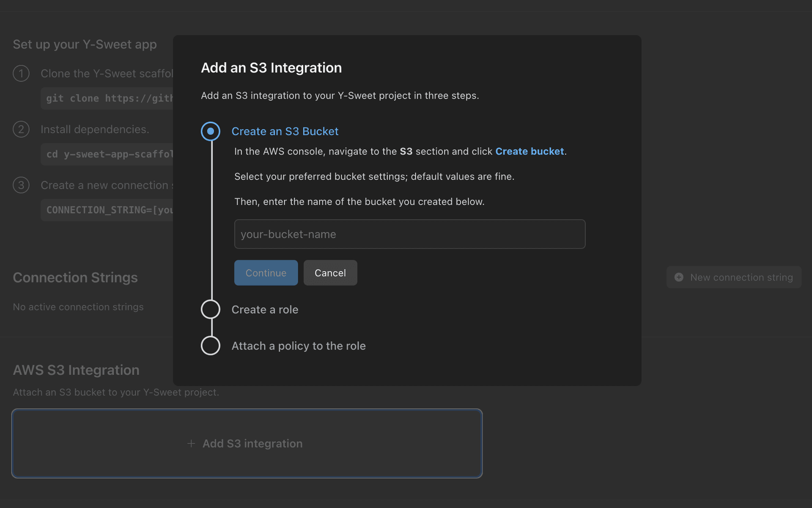
Task: Click the step 3 number circle
Action: click(x=21, y=185)
